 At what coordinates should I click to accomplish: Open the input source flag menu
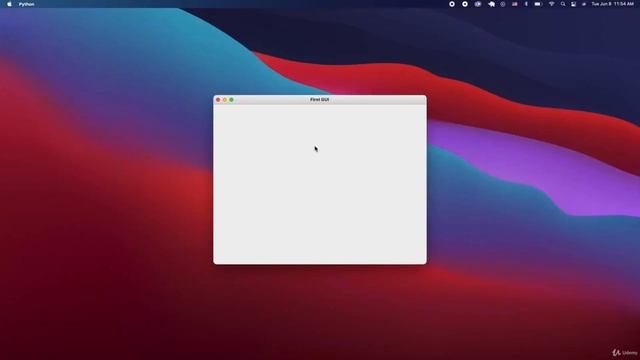pos(515,4)
